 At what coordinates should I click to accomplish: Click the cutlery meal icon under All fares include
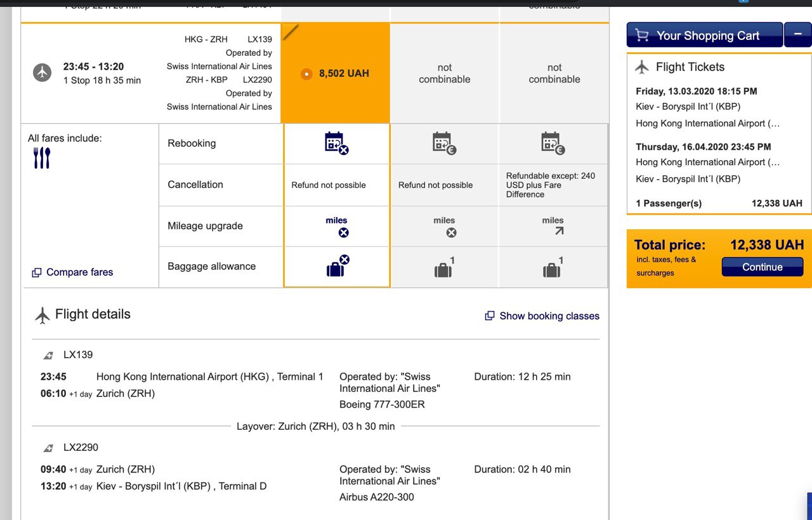point(42,158)
